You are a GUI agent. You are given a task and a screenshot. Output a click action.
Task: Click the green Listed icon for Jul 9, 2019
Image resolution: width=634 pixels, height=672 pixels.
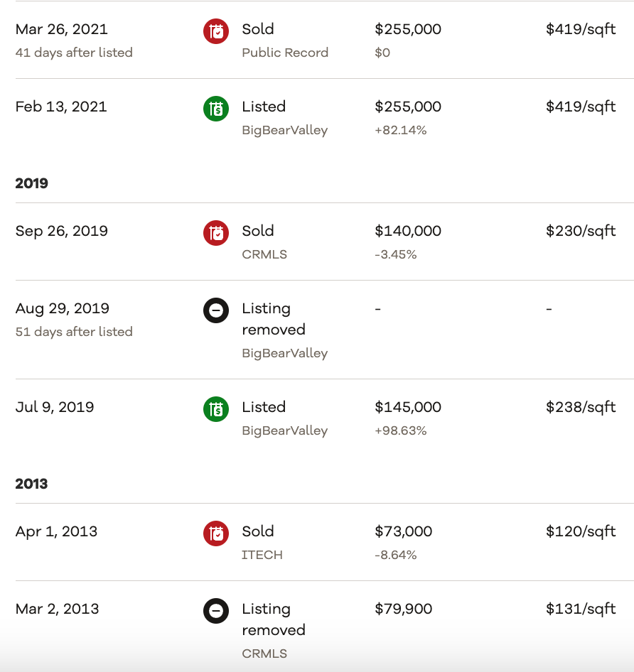tap(216, 408)
